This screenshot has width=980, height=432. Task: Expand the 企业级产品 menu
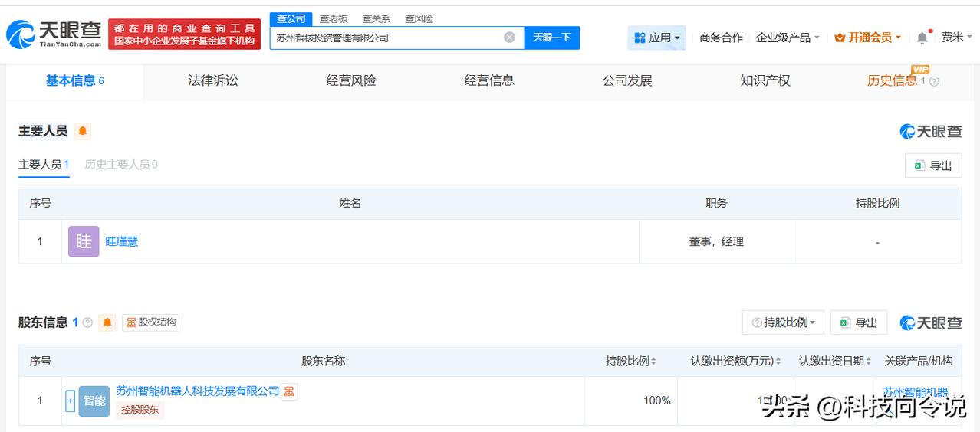click(x=788, y=38)
